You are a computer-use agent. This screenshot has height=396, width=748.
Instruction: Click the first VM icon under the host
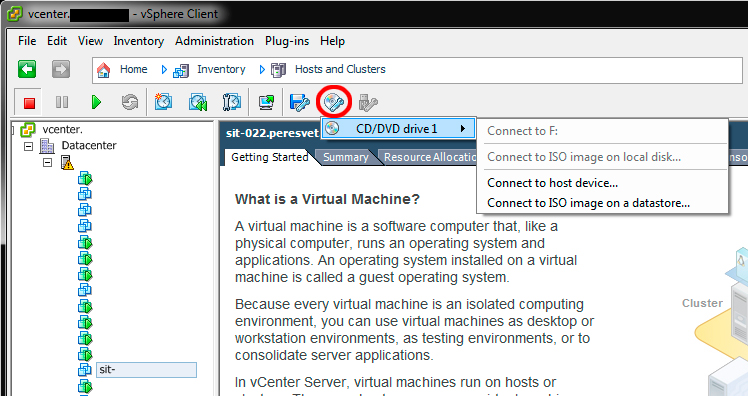[85, 179]
